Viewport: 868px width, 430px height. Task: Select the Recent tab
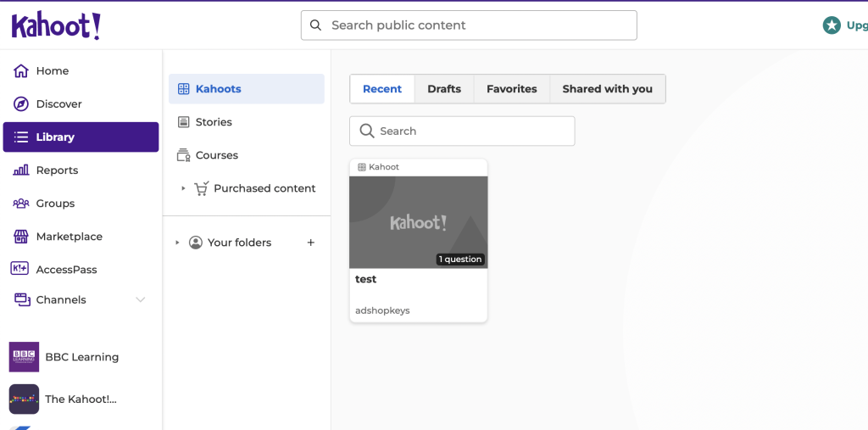(382, 89)
